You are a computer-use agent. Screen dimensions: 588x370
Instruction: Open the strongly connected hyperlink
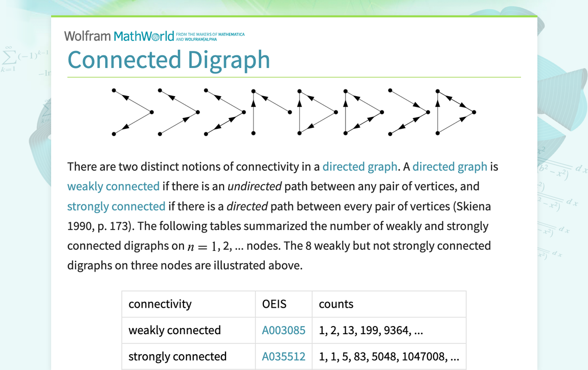(x=117, y=206)
